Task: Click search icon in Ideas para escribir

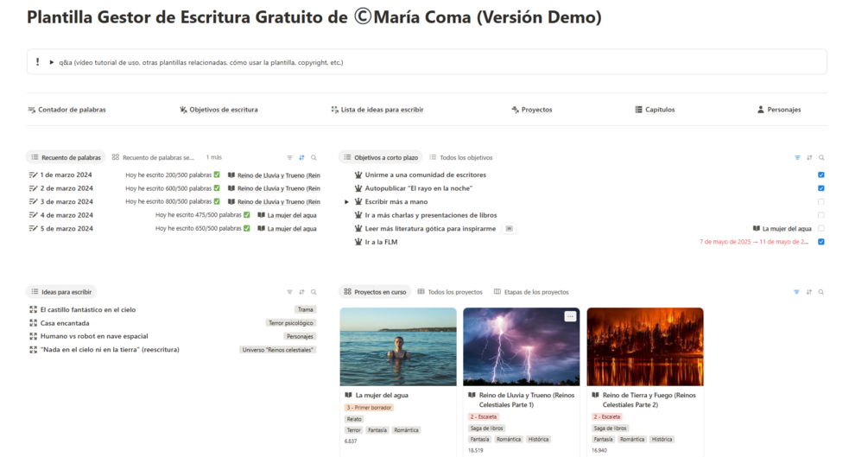Action: (x=314, y=292)
